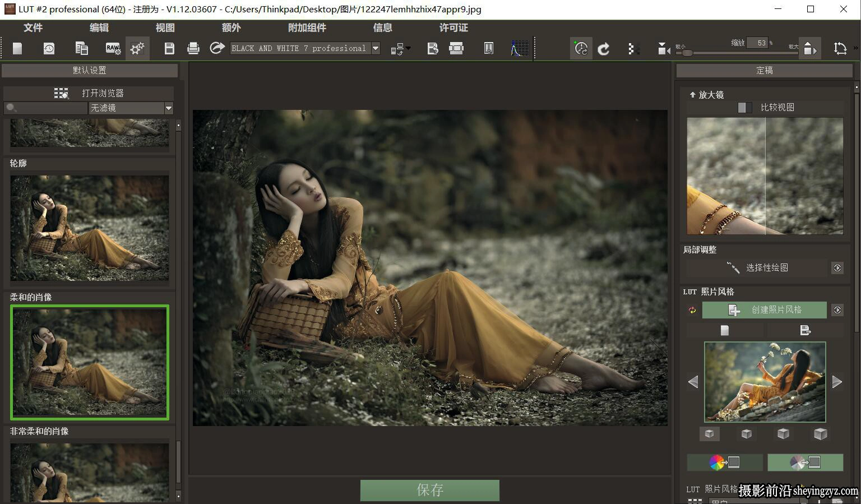Click the new blank document toolbar icon
This screenshot has height=504, width=861.
tap(17, 49)
